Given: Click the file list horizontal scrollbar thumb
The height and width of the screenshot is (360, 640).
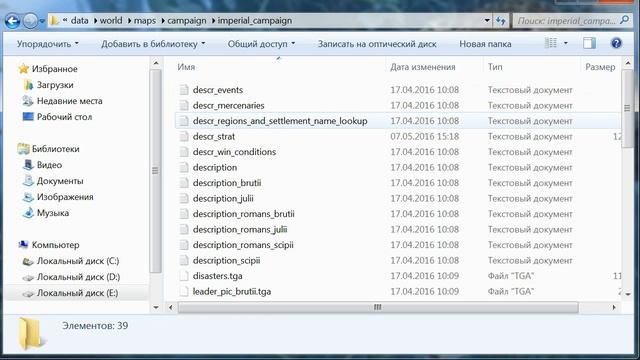Looking at the screenshot, I should (378, 307).
